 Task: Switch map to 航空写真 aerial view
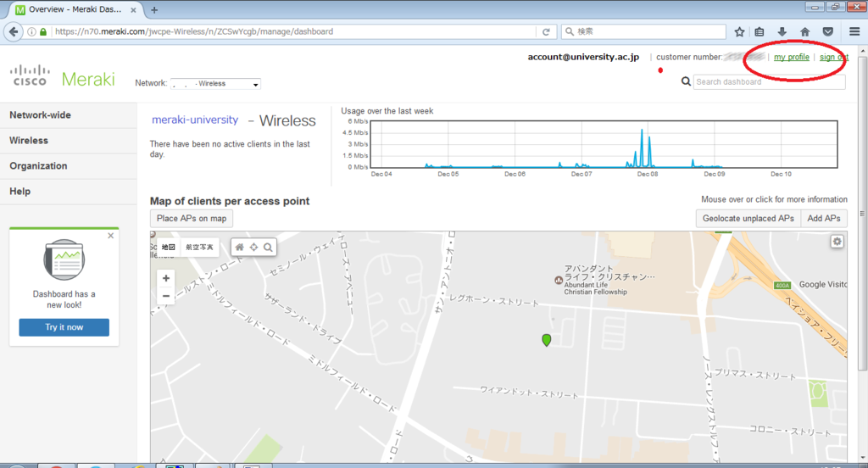point(199,247)
